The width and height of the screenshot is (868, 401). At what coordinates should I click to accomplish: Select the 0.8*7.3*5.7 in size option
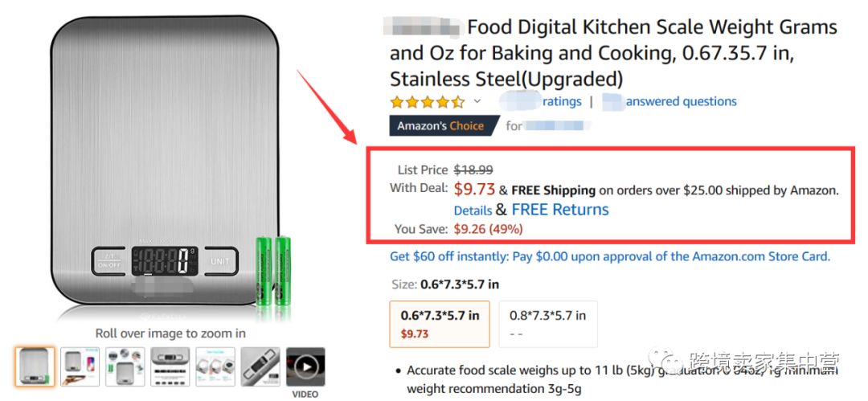(x=547, y=323)
